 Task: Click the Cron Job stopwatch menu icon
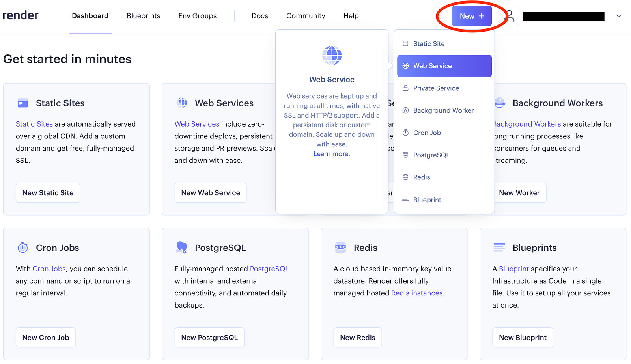pos(405,133)
